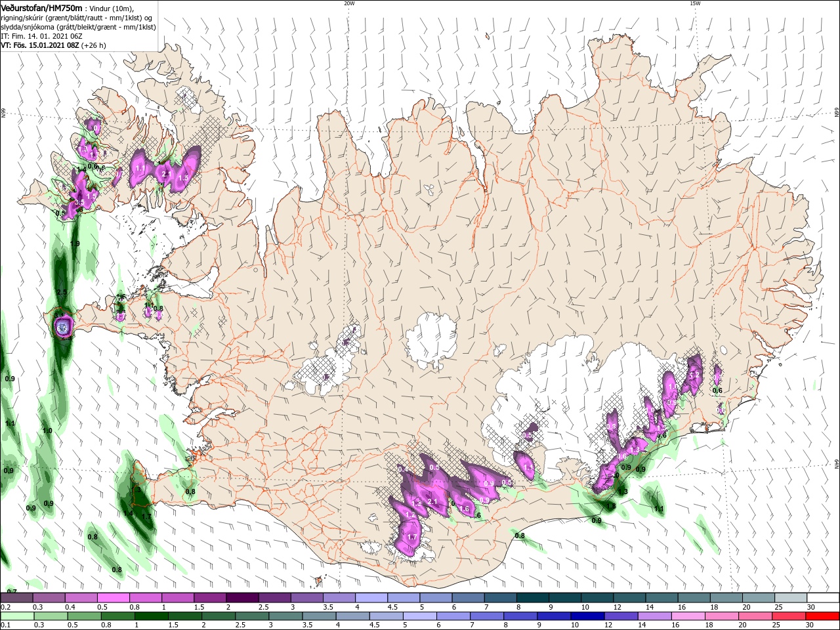
Task: Click the snow legend swatch for 3–3.5 mm
Action: tap(306, 598)
